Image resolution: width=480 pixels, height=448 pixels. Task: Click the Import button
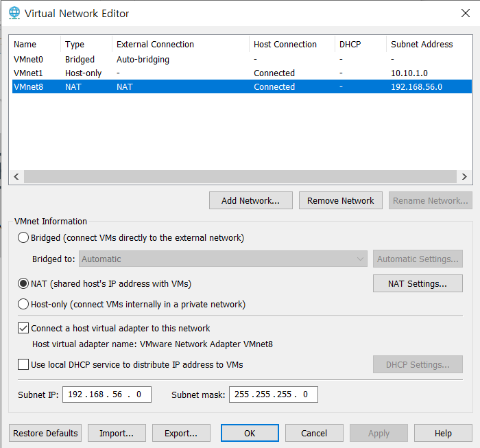pyautogui.click(x=117, y=433)
